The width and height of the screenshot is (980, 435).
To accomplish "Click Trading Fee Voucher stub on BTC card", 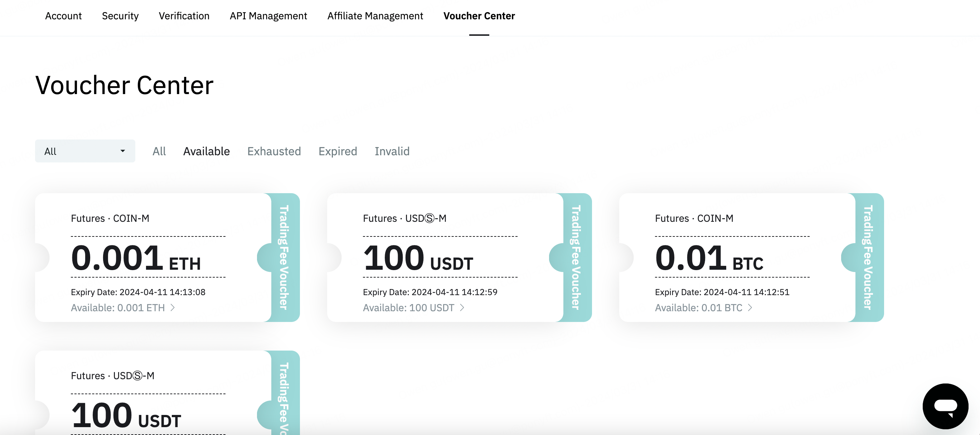I will point(868,258).
